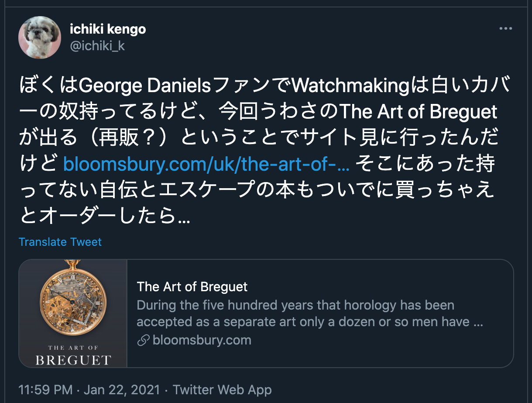Image resolution: width=532 pixels, height=403 pixels.
Task: Open the three-dot more options menu
Action: (x=505, y=29)
